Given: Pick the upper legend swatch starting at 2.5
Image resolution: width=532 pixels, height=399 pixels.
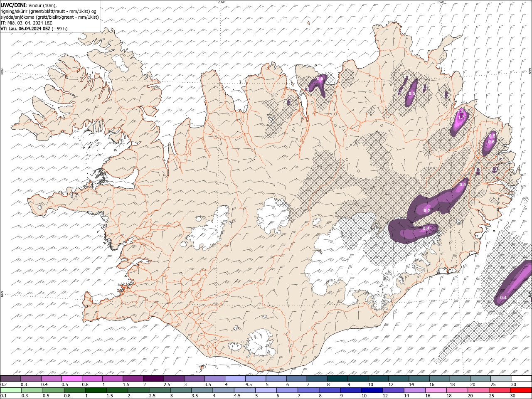Looking at the screenshot, I should coord(174,379).
